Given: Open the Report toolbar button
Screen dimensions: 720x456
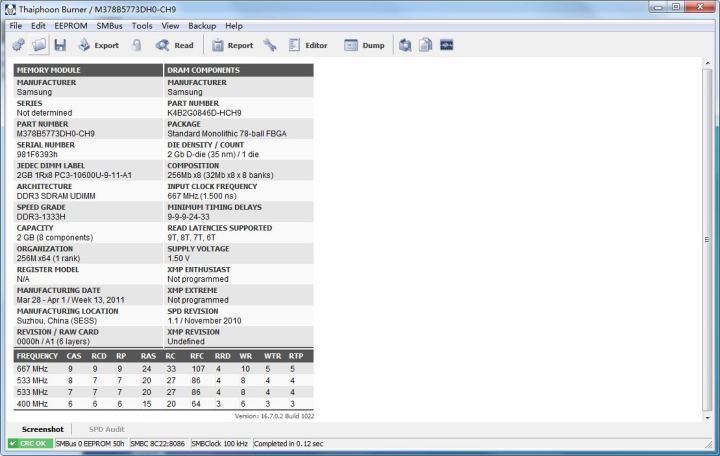Looking at the screenshot, I should pyautogui.click(x=232, y=45).
